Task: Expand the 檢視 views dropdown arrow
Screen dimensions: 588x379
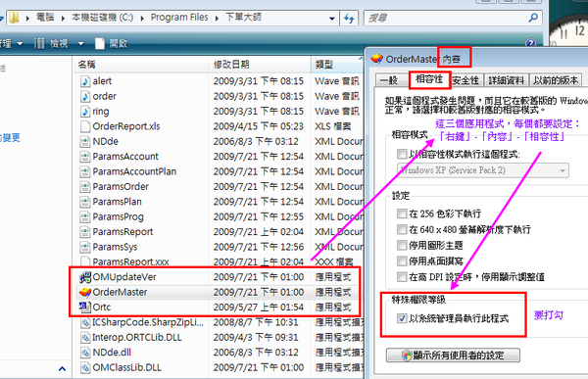Action: click(x=80, y=44)
